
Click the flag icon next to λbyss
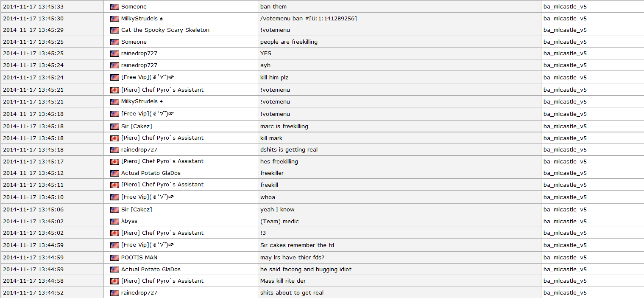[x=114, y=222]
